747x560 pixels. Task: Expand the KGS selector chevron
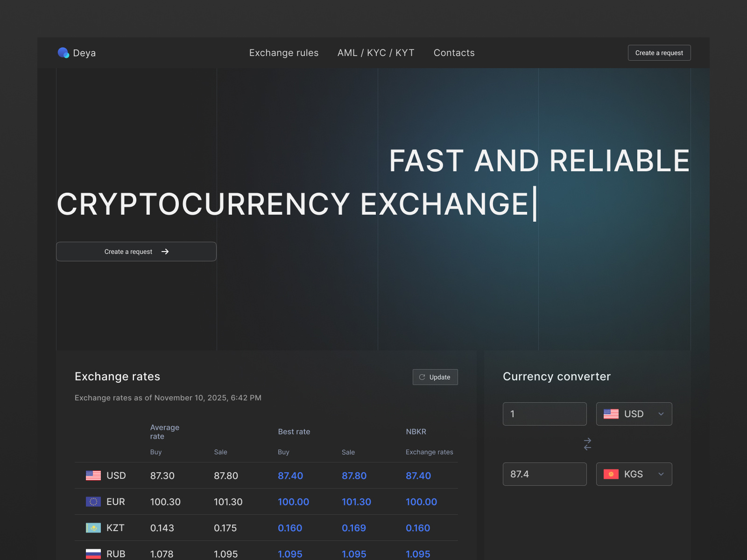coord(661,474)
